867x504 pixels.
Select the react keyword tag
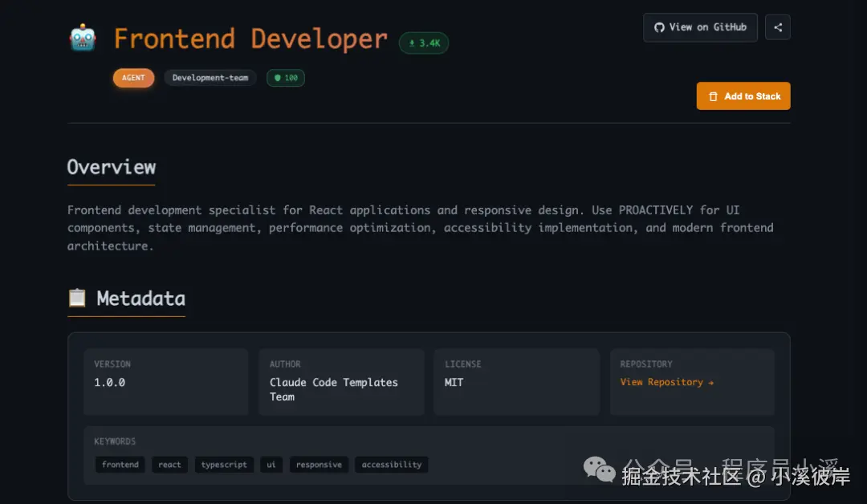pos(169,465)
